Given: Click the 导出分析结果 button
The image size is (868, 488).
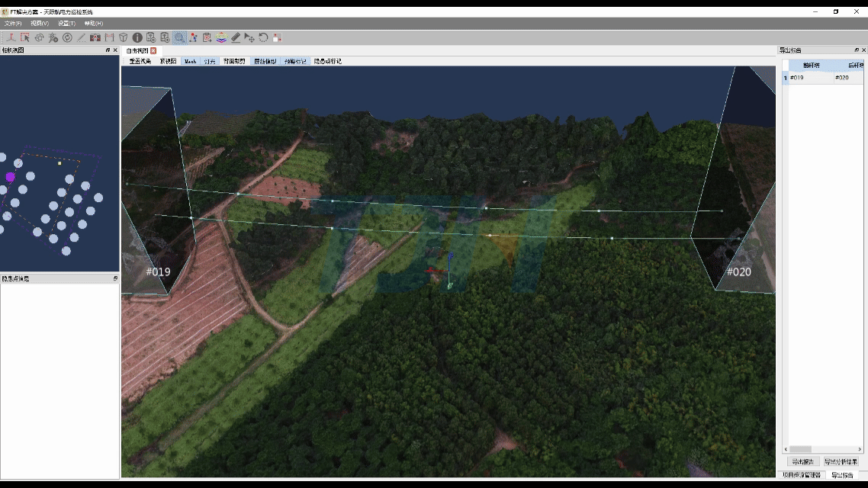Looking at the screenshot, I should point(841,461).
